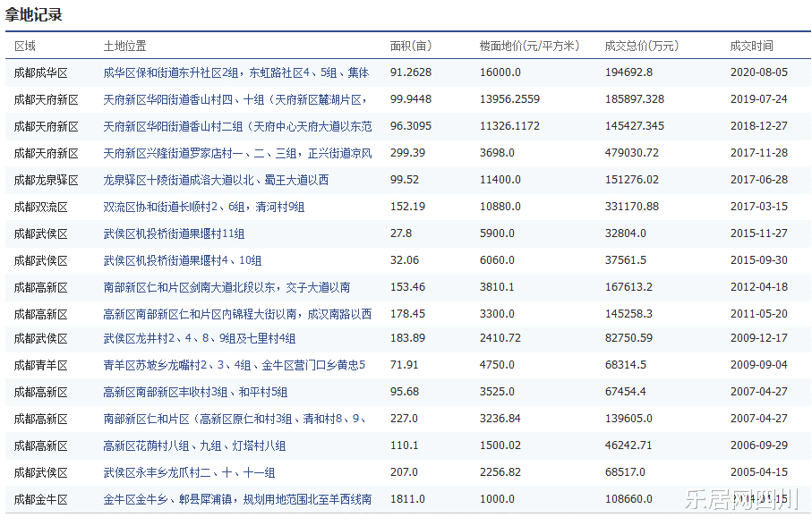Click area value 1811.0
Image resolution: width=812 pixels, height=526 pixels.
click(407, 500)
